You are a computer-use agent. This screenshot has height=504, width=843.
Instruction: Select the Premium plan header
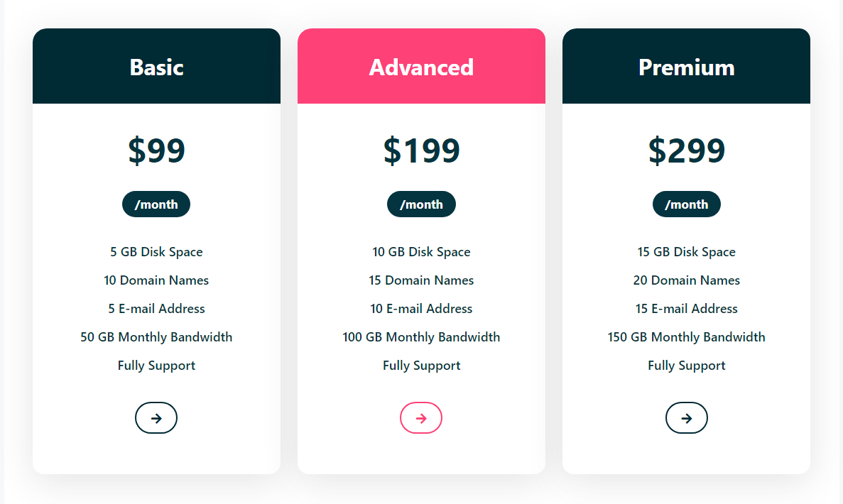pos(687,66)
